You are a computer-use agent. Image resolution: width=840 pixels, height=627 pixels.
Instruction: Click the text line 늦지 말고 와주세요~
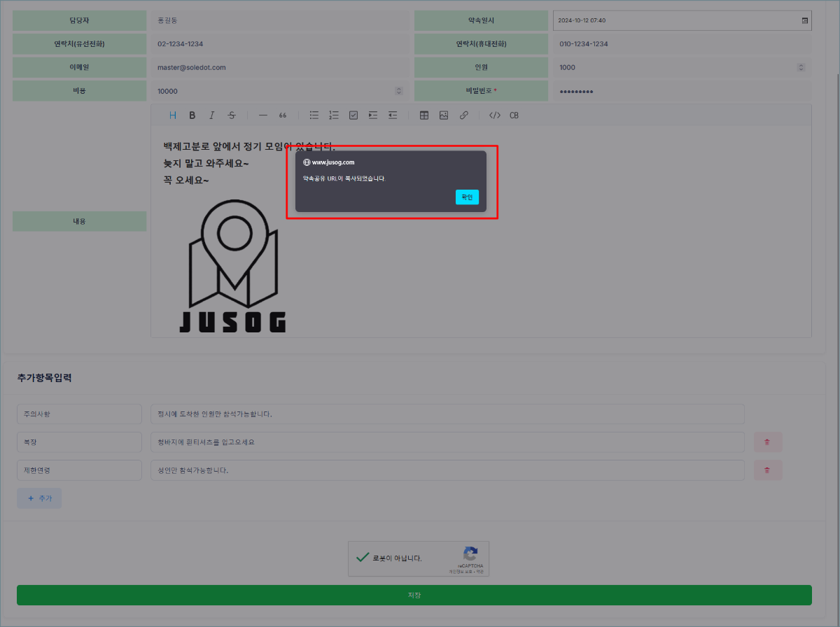206,164
